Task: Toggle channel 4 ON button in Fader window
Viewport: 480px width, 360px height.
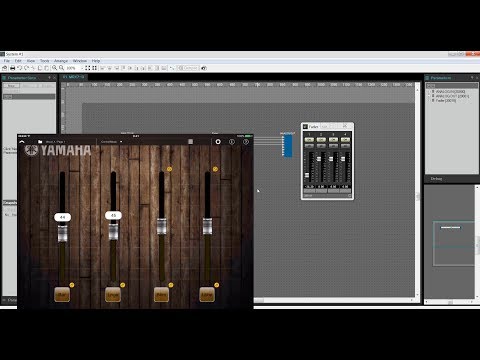Action: (x=345, y=140)
